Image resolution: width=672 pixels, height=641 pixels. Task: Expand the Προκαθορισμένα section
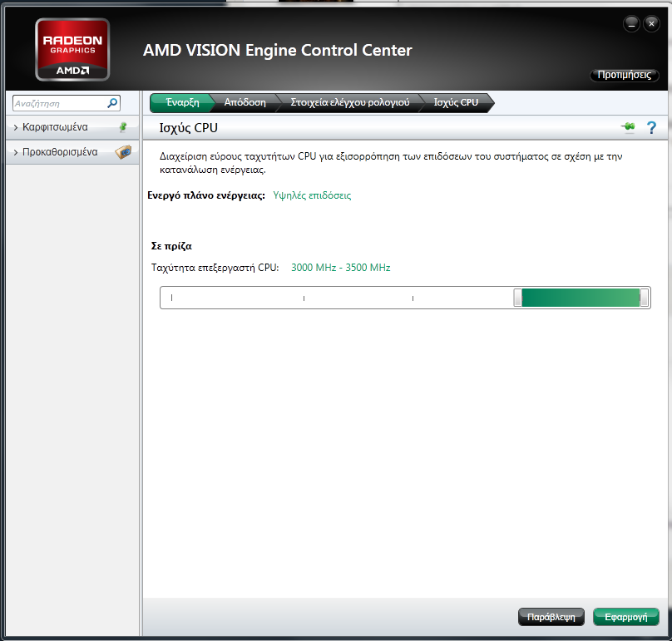[x=73, y=152]
